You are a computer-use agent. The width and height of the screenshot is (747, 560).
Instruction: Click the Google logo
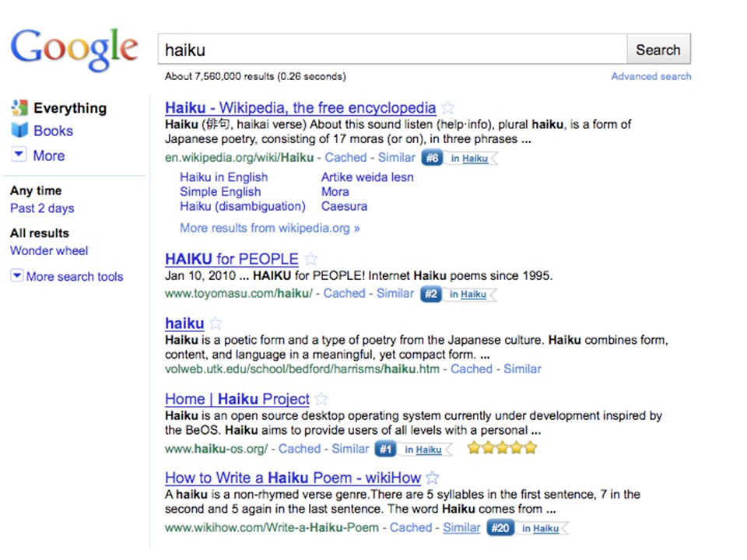pyautogui.click(x=75, y=49)
